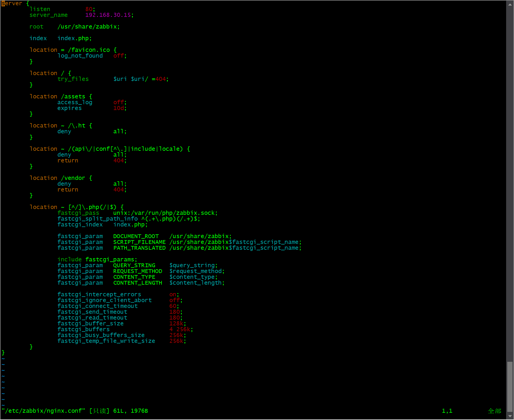This screenshot has height=420, width=514.
Task: Click the IP address 192.168.30.15
Action: [108, 15]
